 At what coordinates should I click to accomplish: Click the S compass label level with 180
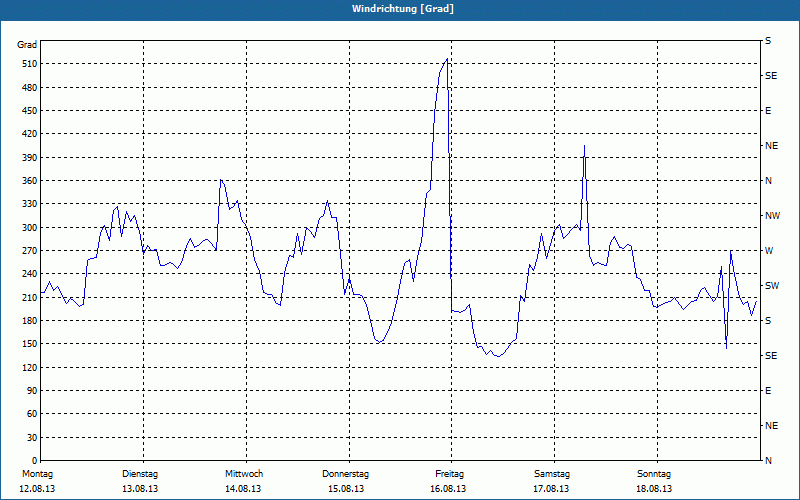[768, 321]
